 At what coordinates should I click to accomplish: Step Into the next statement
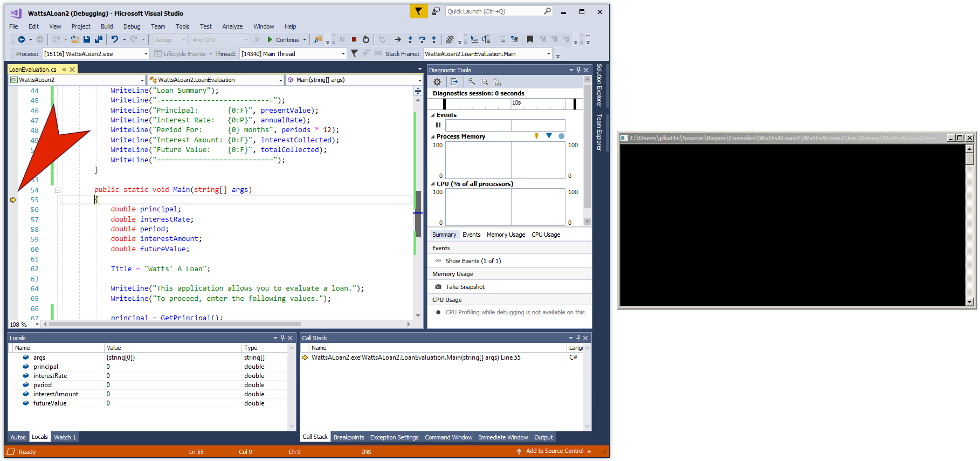coord(410,39)
